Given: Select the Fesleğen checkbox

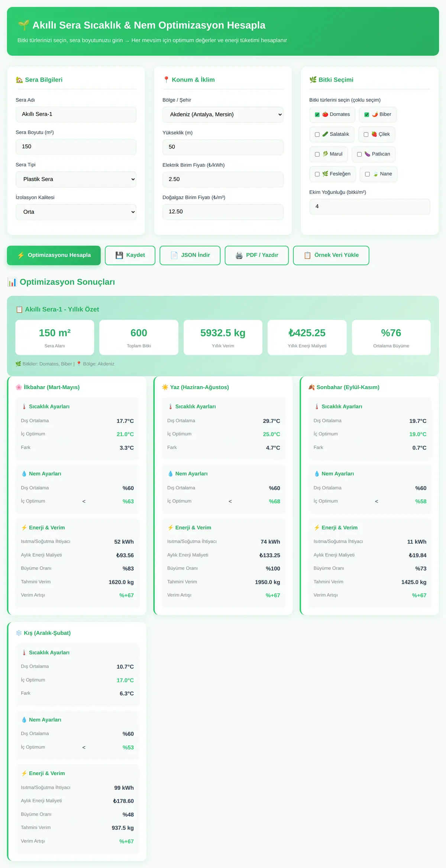Looking at the screenshot, I should 317,174.
